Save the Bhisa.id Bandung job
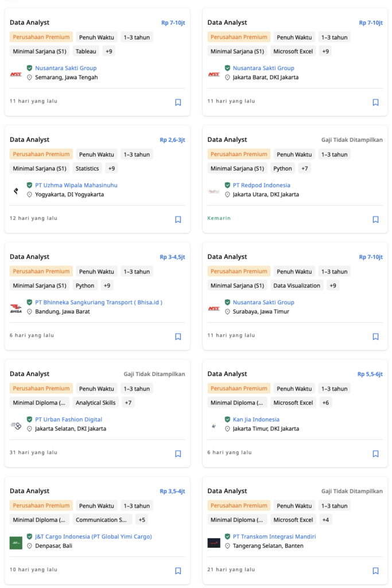 click(178, 336)
